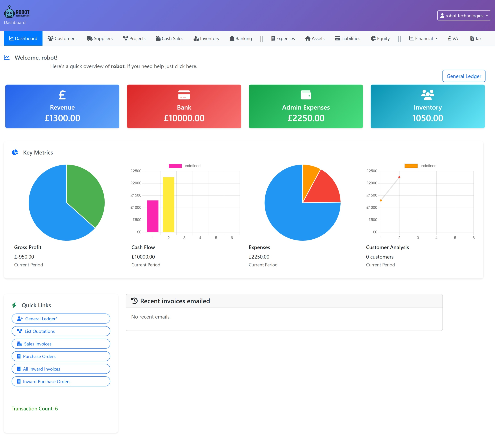Image resolution: width=495 pixels, height=448 pixels.
Task: Expand the Financial dropdown menu
Action: point(423,38)
